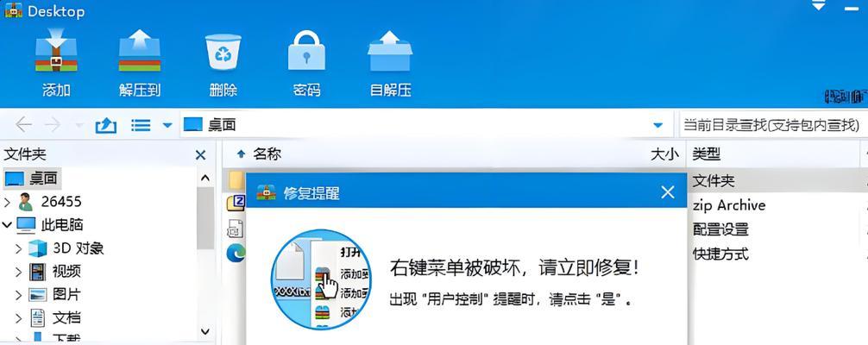Viewport: 868px width, 345px height.
Task: Open the view mode dropdown arrow
Action: (167, 126)
